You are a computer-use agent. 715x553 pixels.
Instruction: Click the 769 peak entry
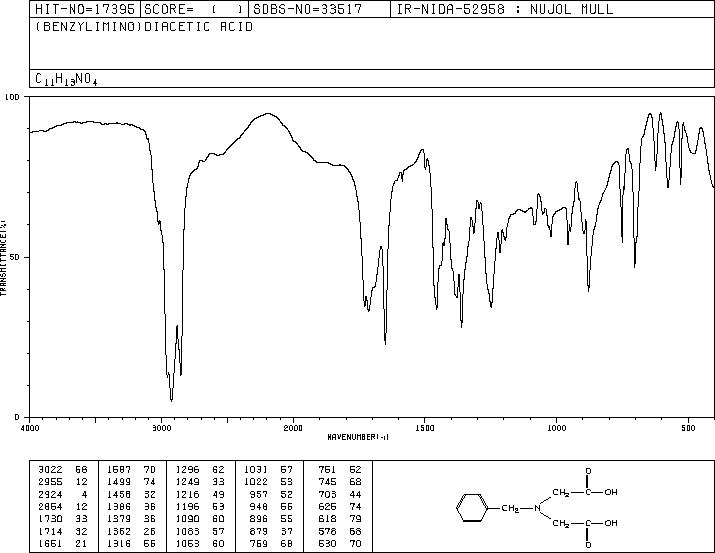pyautogui.click(x=271, y=543)
